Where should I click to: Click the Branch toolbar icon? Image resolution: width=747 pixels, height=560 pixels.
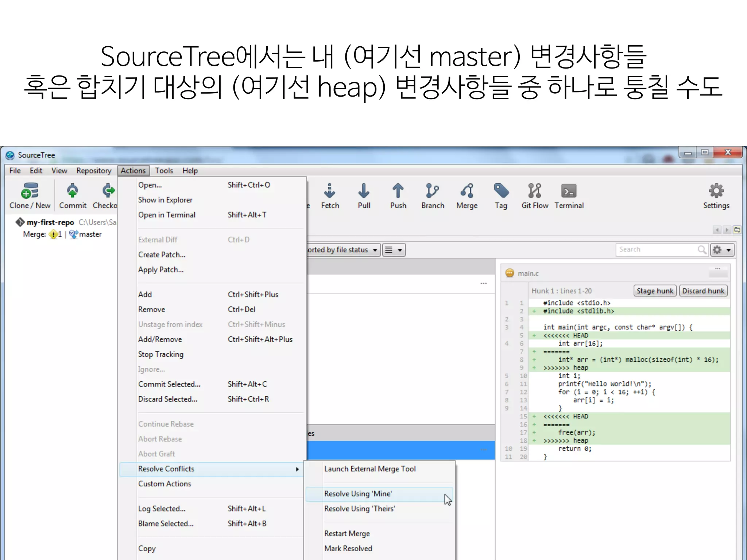(432, 191)
